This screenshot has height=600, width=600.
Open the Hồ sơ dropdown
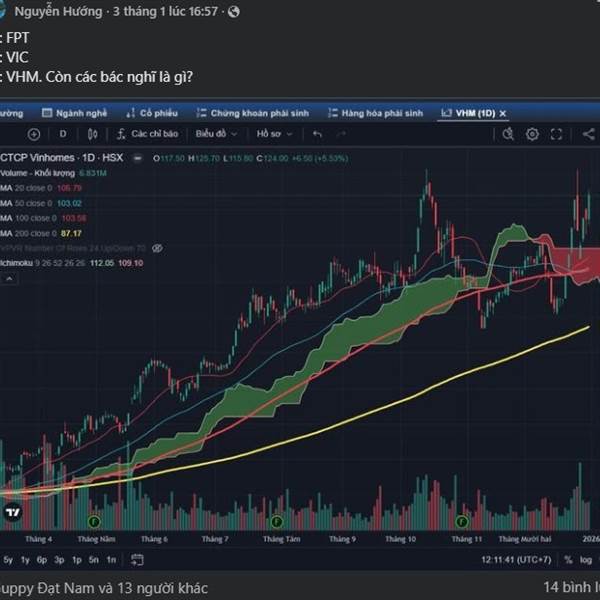[x=274, y=134]
